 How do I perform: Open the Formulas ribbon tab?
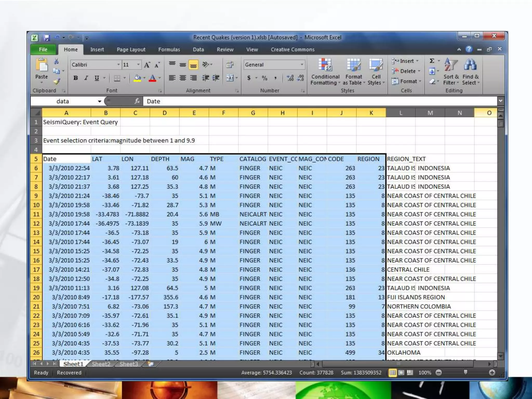(x=169, y=49)
